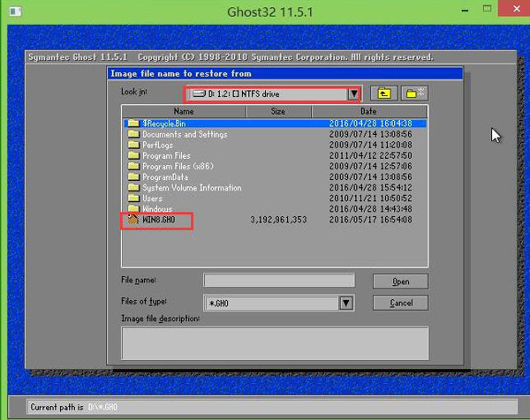This screenshot has width=530, height=420.
Task: Sort by the Name column header
Action: (x=184, y=111)
